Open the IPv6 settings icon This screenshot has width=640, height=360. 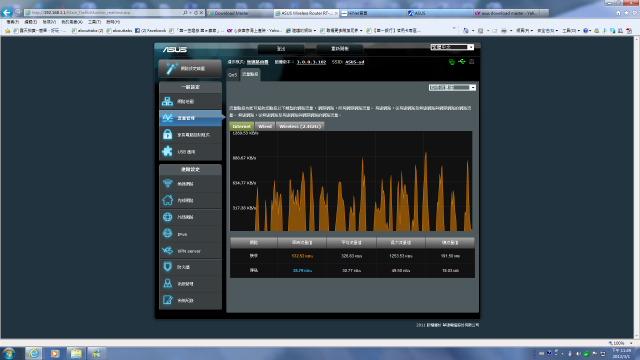[x=167, y=233]
